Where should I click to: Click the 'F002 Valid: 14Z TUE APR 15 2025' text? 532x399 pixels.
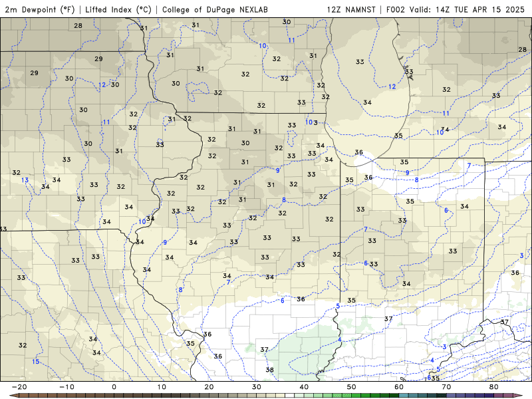pyautogui.click(x=456, y=9)
